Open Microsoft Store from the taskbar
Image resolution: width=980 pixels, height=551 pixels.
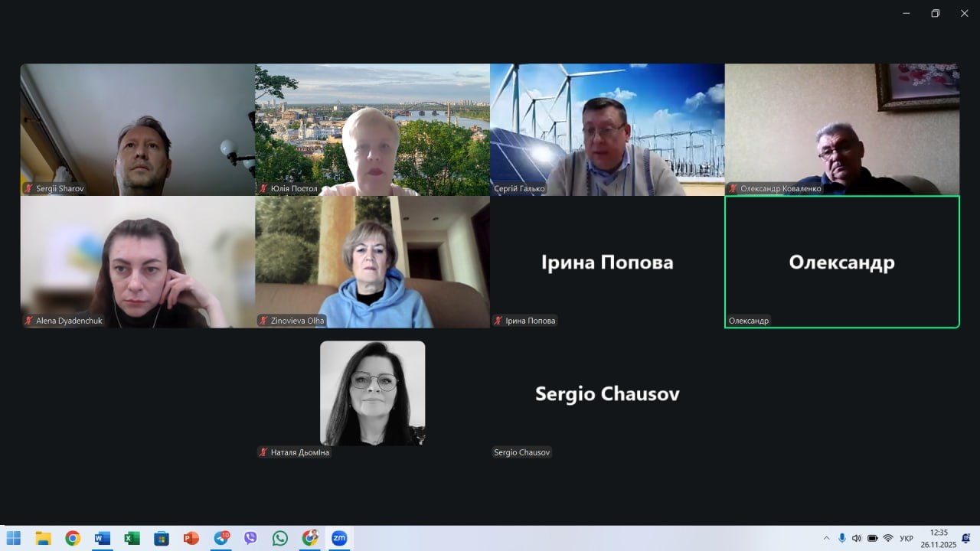pyautogui.click(x=162, y=538)
